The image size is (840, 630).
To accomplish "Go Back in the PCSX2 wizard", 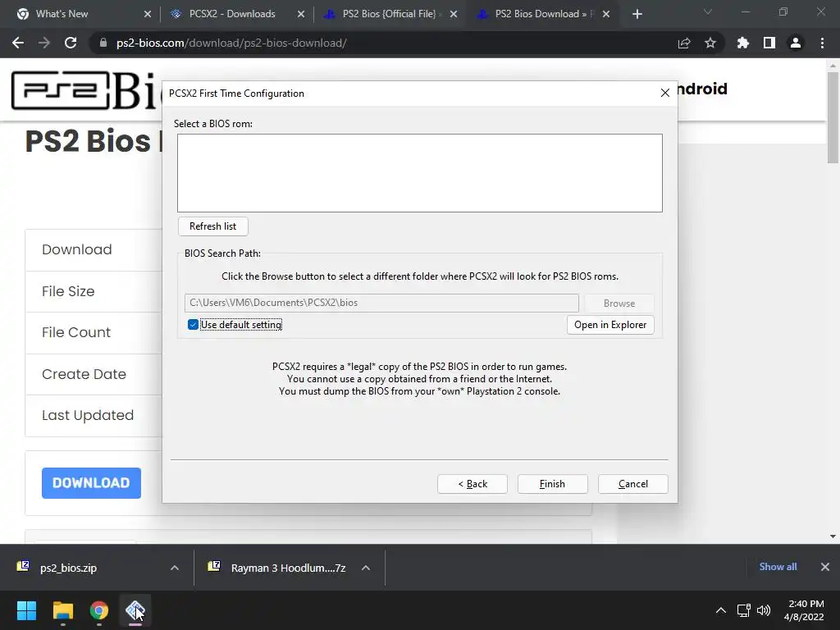I will point(472,484).
